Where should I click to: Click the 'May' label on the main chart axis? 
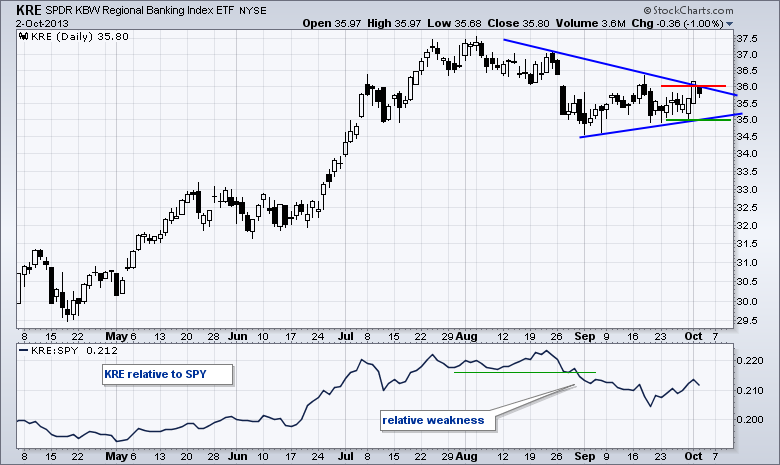(117, 337)
